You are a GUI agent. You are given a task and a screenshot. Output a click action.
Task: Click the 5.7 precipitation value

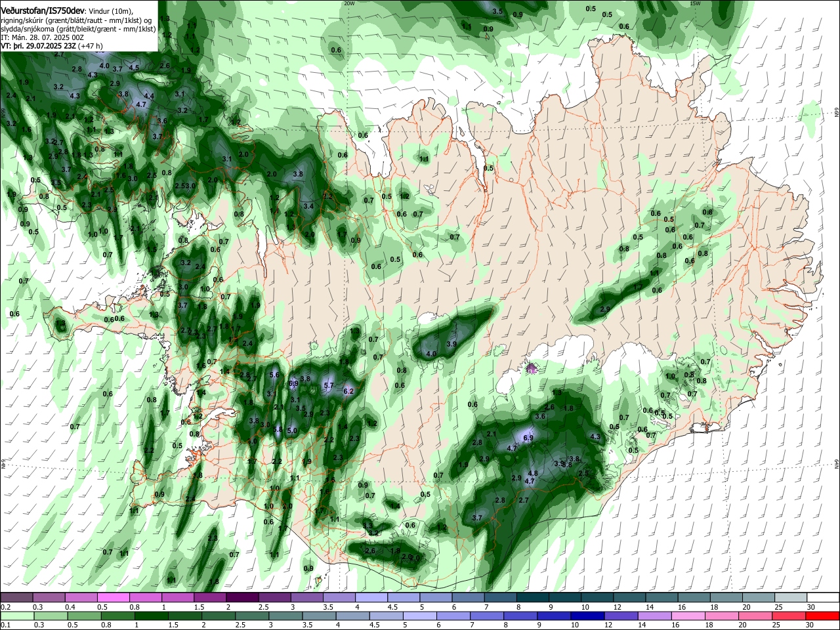pos(329,386)
